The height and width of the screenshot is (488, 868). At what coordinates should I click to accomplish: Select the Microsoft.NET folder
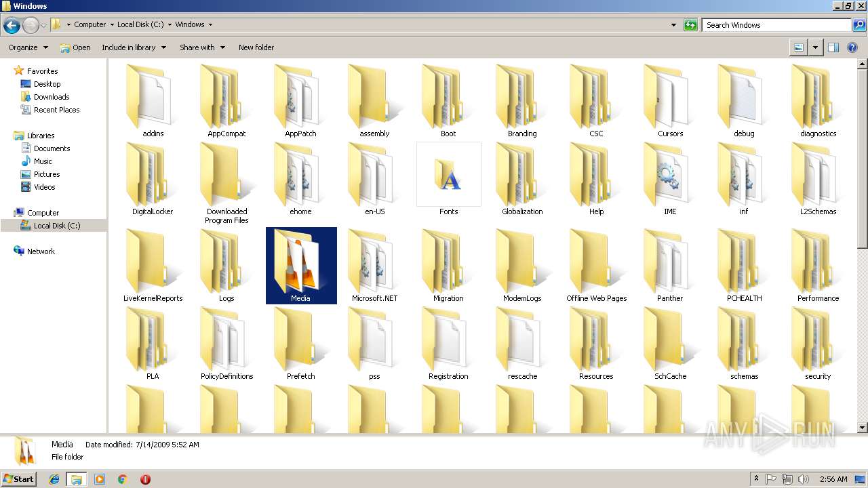point(374,266)
